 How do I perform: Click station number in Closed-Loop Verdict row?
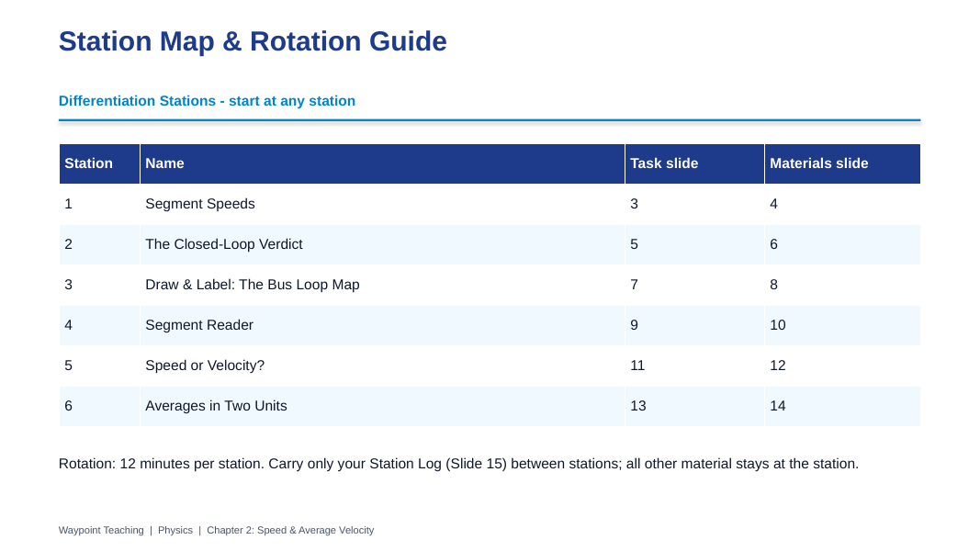(99, 244)
